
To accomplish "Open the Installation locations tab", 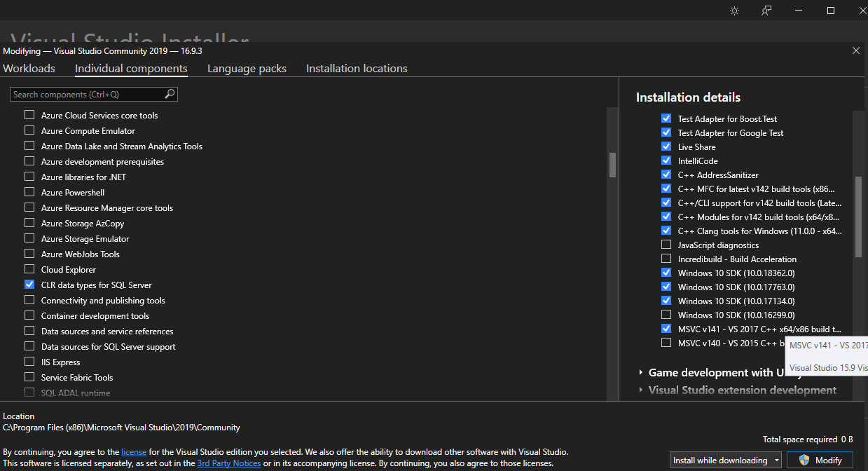I will (x=357, y=68).
